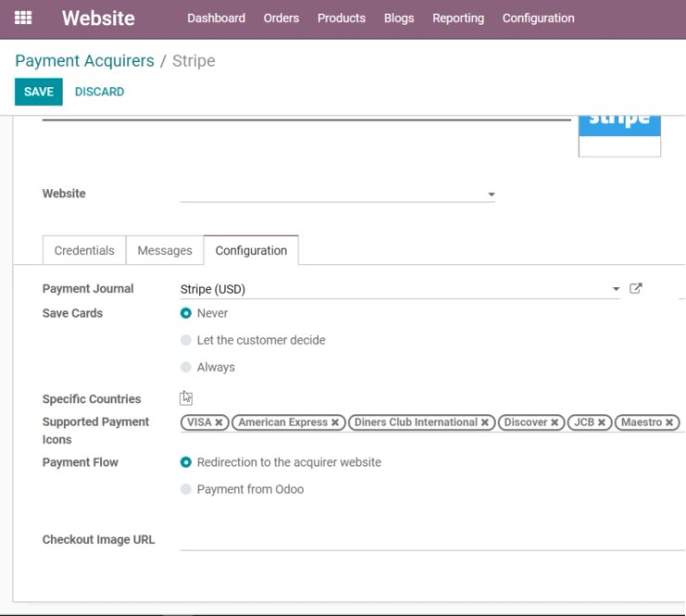Click the Maestro tag label

pos(642,422)
